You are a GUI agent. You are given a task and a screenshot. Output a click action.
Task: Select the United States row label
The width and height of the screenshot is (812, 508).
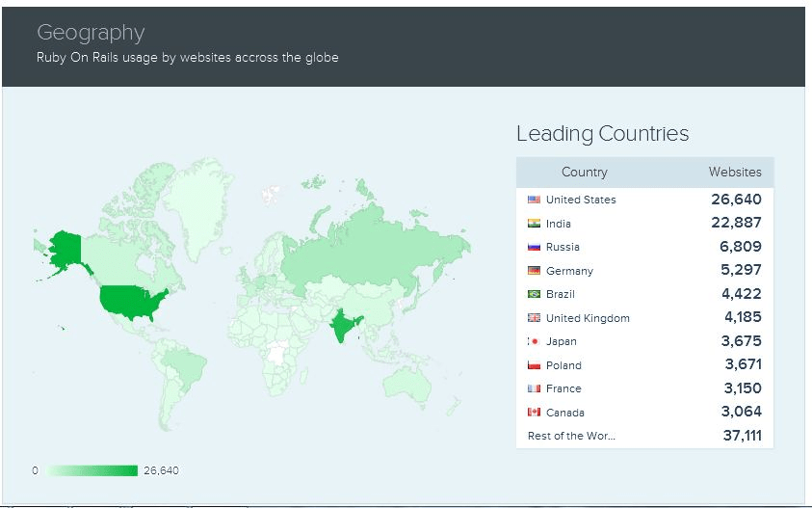(x=581, y=200)
